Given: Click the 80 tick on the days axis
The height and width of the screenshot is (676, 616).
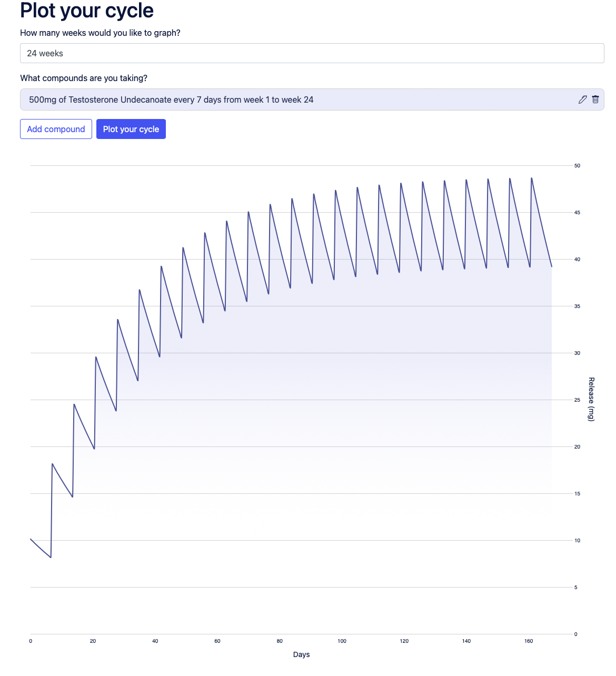Looking at the screenshot, I should (x=280, y=641).
